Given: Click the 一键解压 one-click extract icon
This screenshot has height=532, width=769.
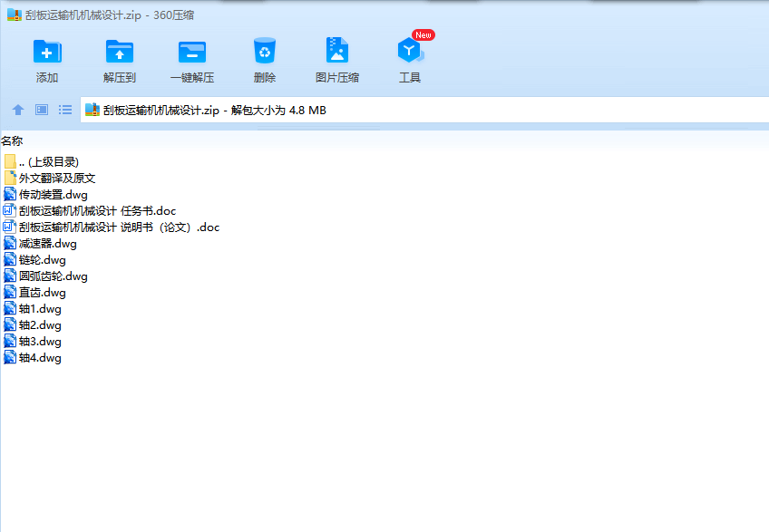Looking at the screenshot, I should pos(192,52).
